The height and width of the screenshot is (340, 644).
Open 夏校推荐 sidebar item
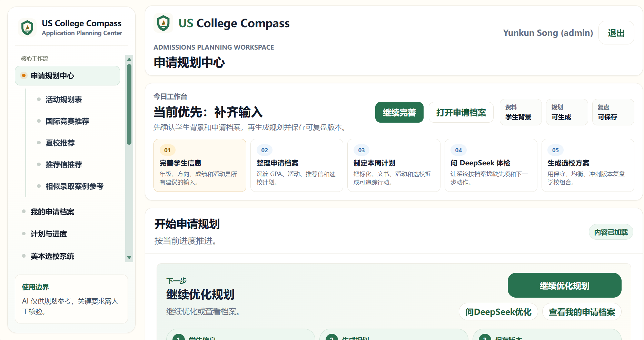(x=60, y=143)
